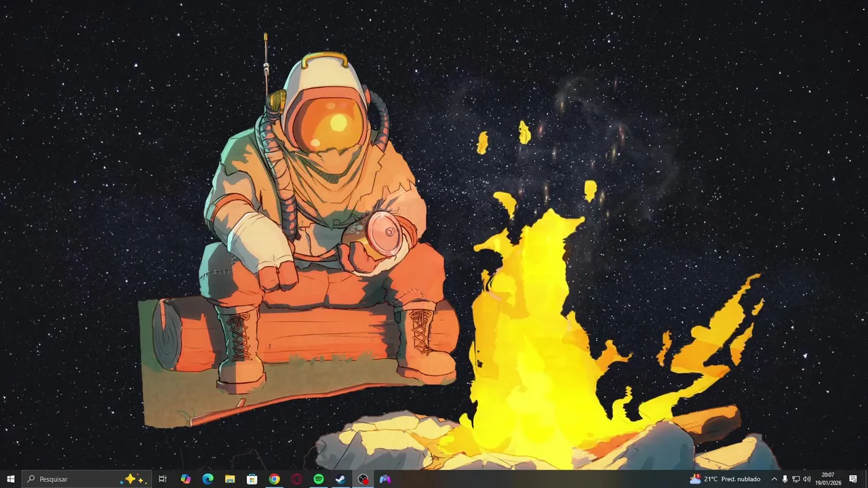This screenshot has height=488, width=868.
Task: Open network settings tray icon
Action: coord(796,479)
